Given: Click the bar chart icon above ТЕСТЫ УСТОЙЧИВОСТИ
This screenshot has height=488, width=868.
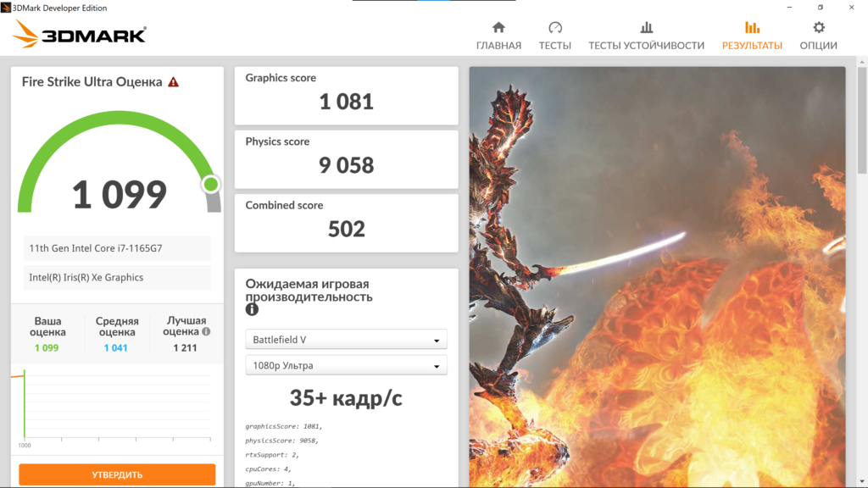Looking at the screenshot, I should click(x=647, y=27).
